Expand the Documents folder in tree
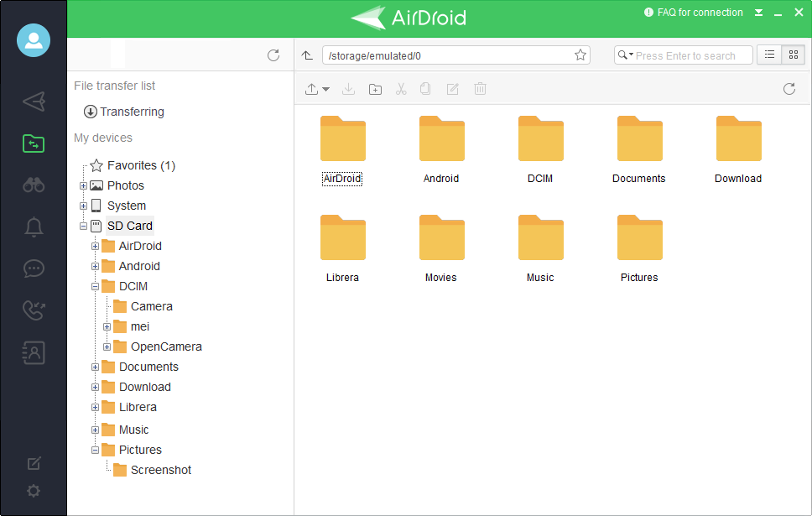 click(95, 367)
